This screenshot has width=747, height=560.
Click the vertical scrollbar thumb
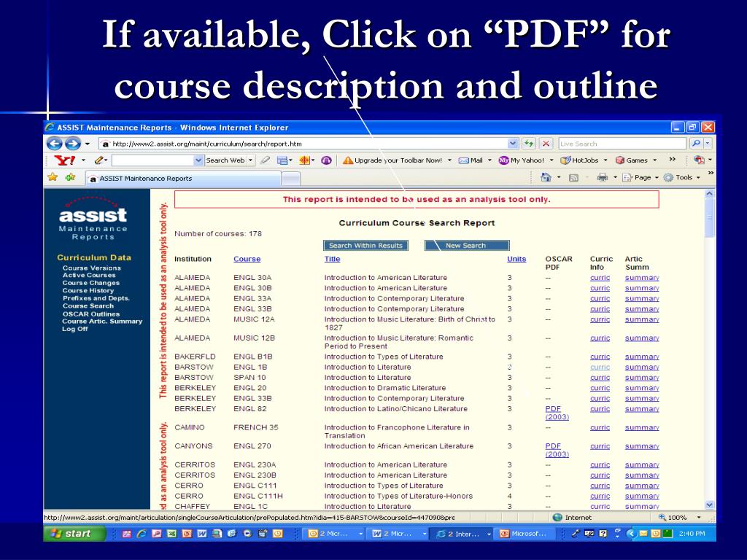709,218
